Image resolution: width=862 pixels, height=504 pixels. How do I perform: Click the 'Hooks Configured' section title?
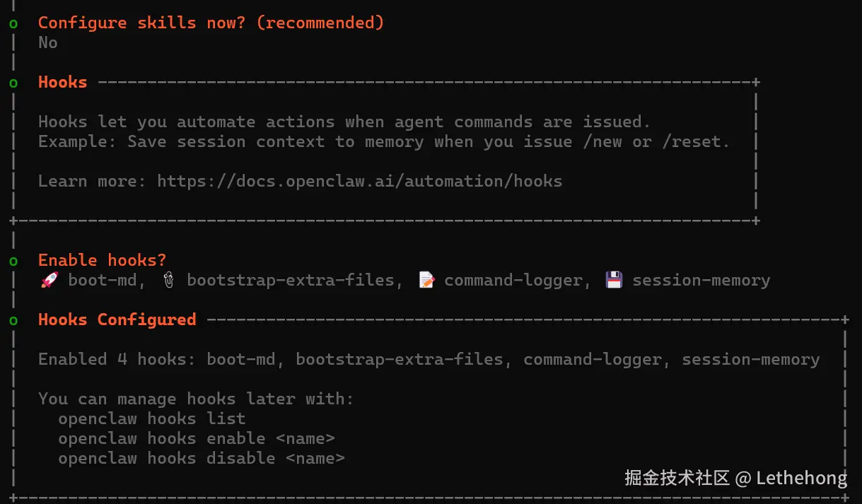(117, 320)
